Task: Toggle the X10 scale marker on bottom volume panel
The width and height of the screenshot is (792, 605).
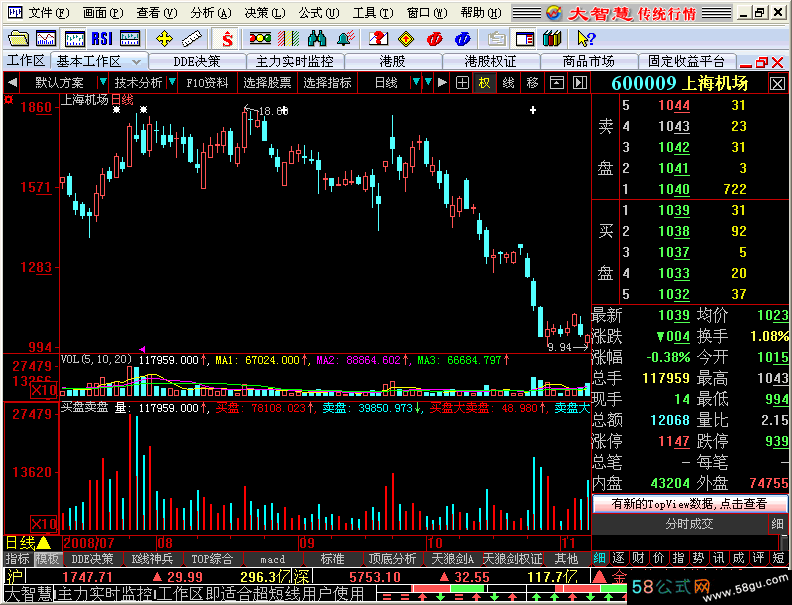Action: click(x=43, y=524)
